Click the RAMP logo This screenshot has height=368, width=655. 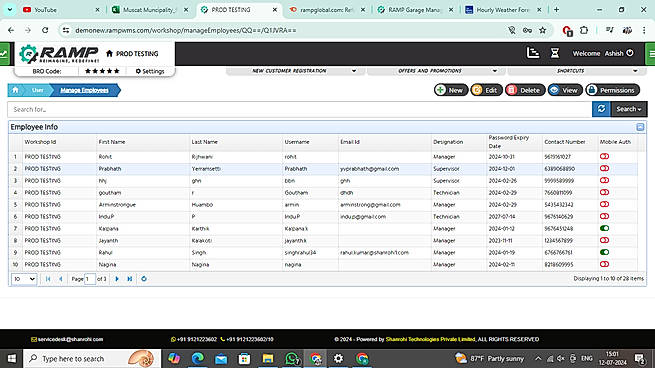click(x=59, y=53)
